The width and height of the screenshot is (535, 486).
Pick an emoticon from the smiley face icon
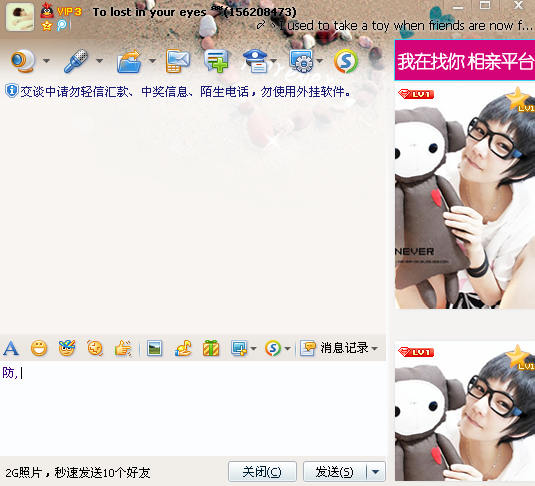pos(39,348)
